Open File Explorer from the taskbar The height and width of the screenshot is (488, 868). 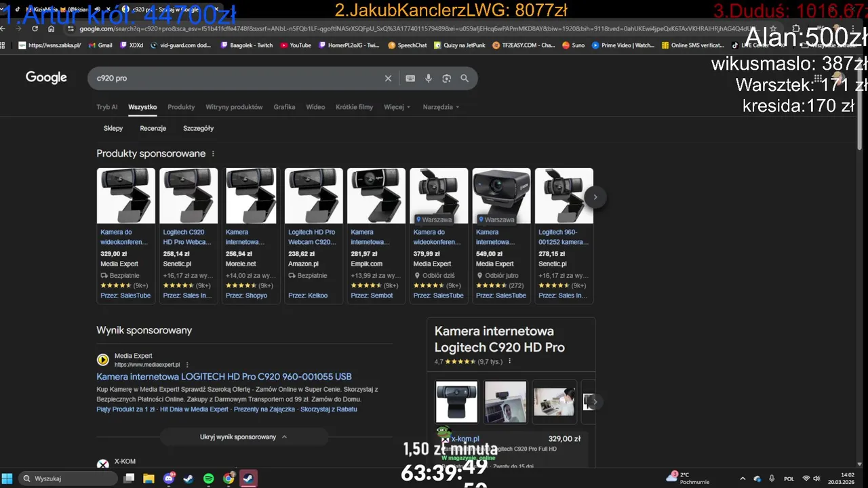point(149,479)
